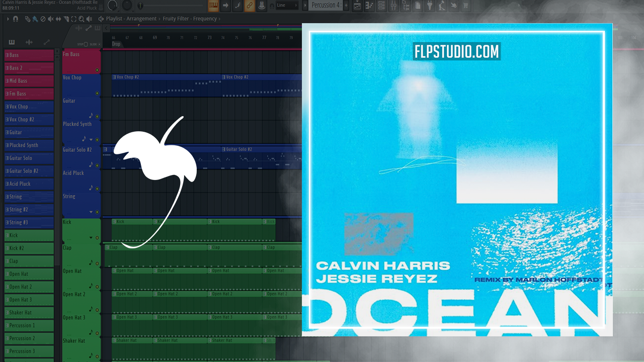Mute the Fm Bass track

pos(97,70)
